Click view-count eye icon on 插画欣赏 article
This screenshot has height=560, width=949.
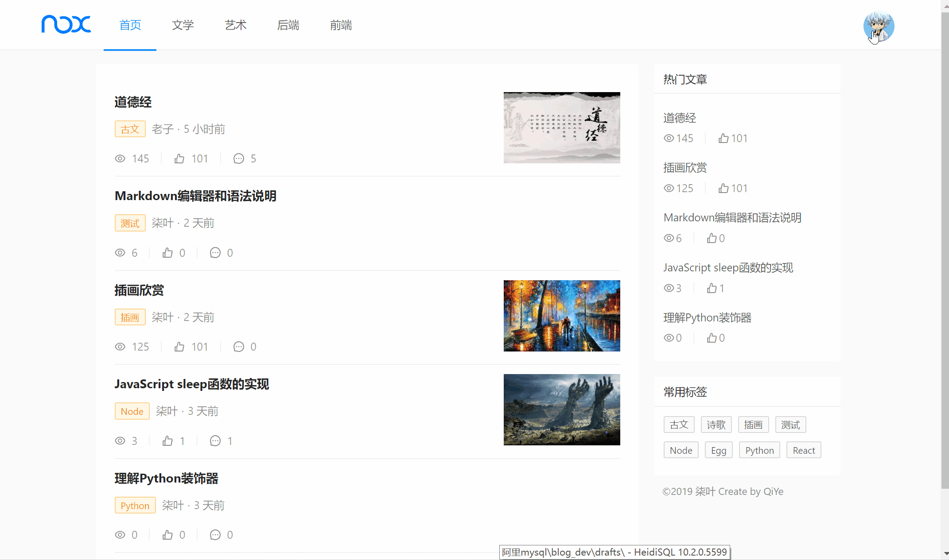click(x=120, y=347)
